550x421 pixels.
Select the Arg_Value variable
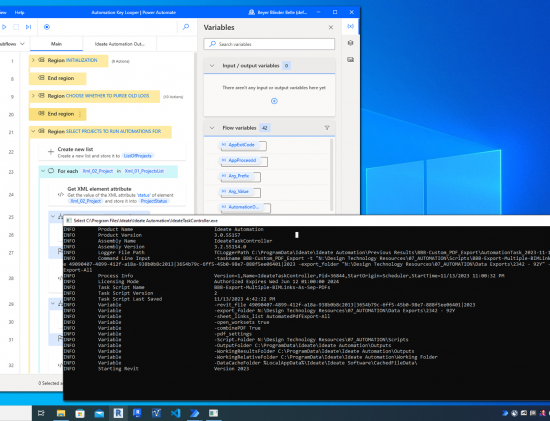point(238,191)
